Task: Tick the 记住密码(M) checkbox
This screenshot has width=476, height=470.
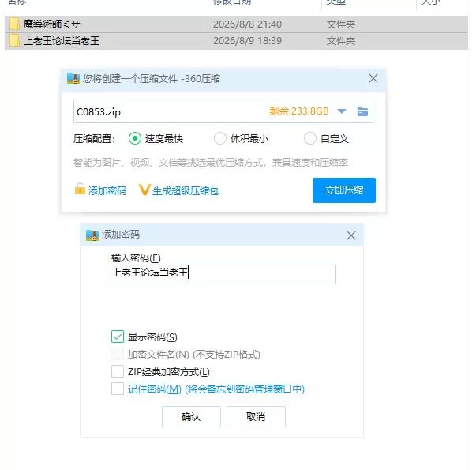Action: point(118,389)
